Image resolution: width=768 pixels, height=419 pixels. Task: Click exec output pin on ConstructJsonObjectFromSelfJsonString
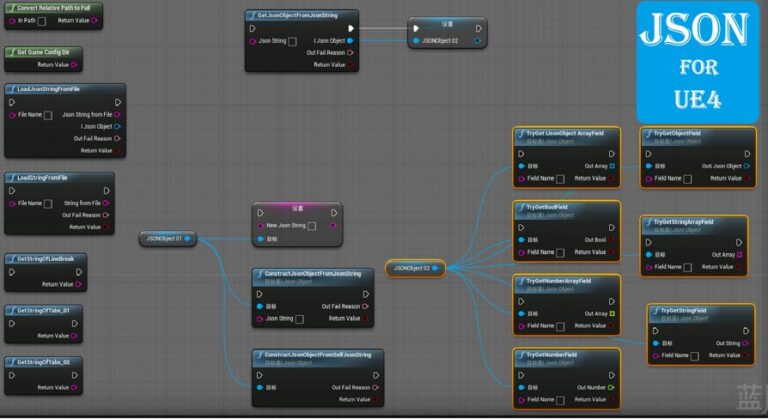coord(376,375)
